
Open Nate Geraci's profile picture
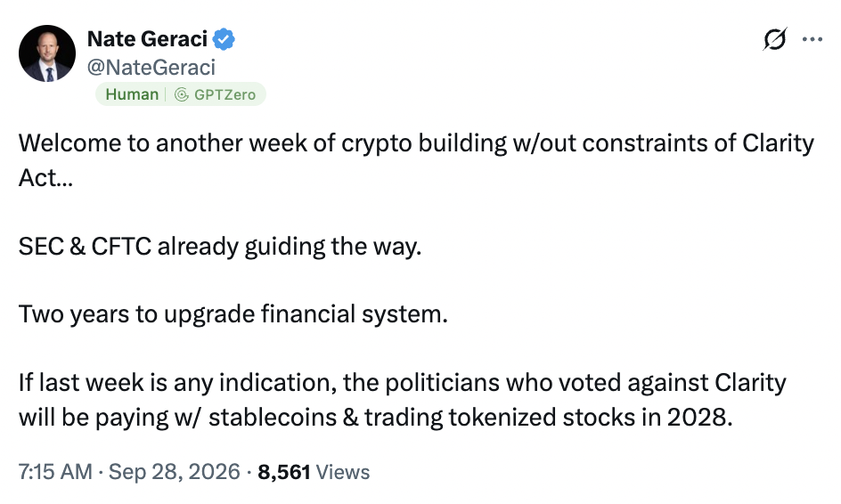[x=47, y=53]
